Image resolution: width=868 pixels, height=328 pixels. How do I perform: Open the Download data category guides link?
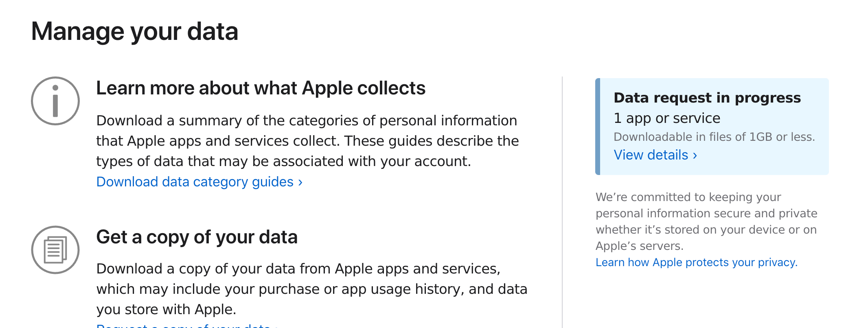pyautogui.click(x=195, y=182)
